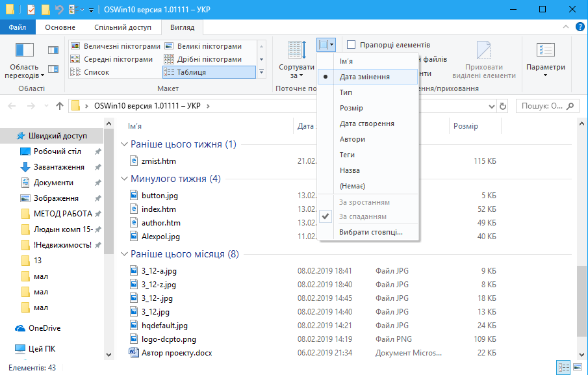Open OneDrive in navigation pane
The width and height of the screenshot is (588, 375).
pyautogui.click(x=38, y=328)
